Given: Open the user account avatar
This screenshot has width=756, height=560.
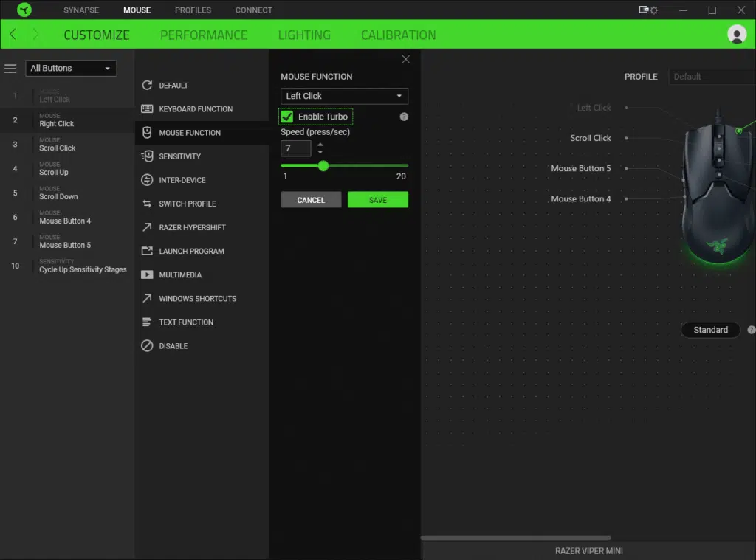Looking at the screenshot, I should (736, 34).
